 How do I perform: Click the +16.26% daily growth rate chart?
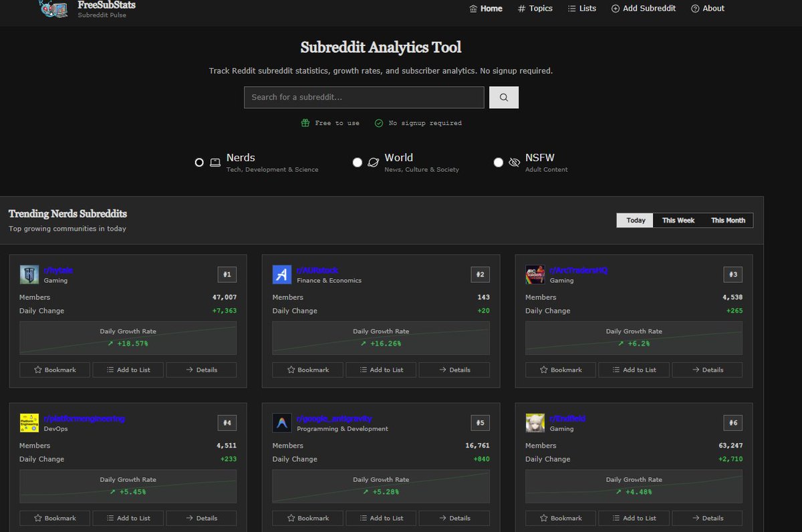tap(381, 338)
